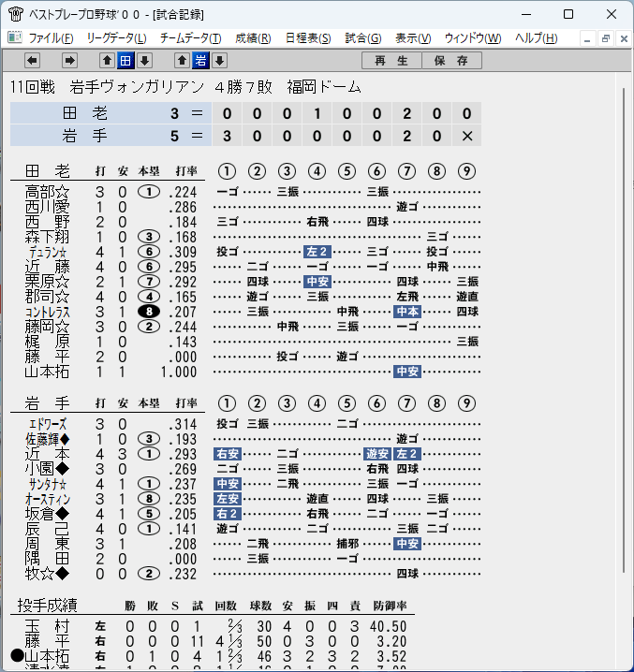Click the left arrow previous-game toolbar icon
Screen dimensions: 634x672
(32, 61)
